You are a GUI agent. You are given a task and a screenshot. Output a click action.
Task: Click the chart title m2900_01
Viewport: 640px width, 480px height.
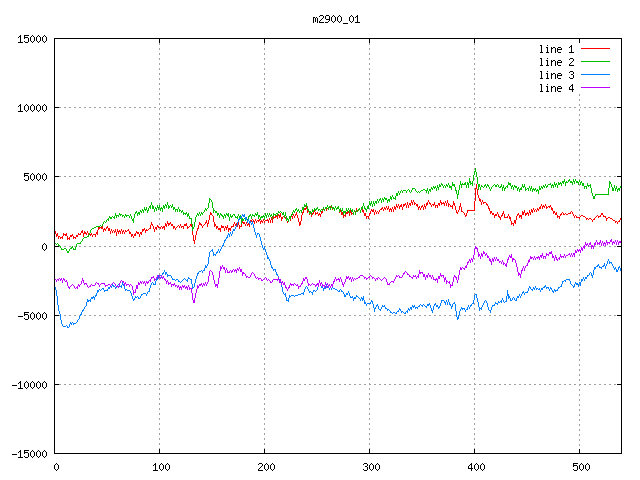(x=335, y=19)
